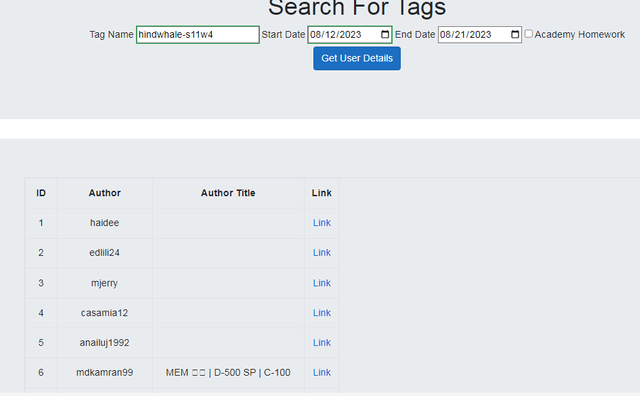Select the author name edlili24
Image resolution: width=640 pixels, height=396 pixels.
104,253
